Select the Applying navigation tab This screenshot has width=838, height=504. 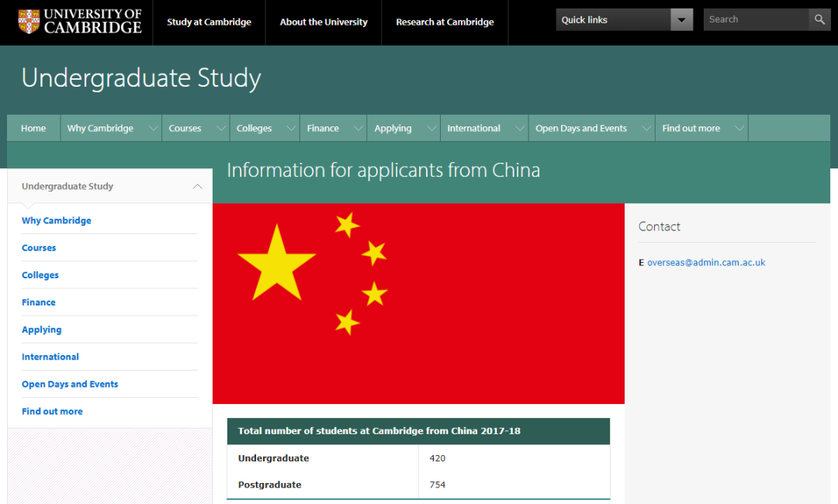[393, 128]
